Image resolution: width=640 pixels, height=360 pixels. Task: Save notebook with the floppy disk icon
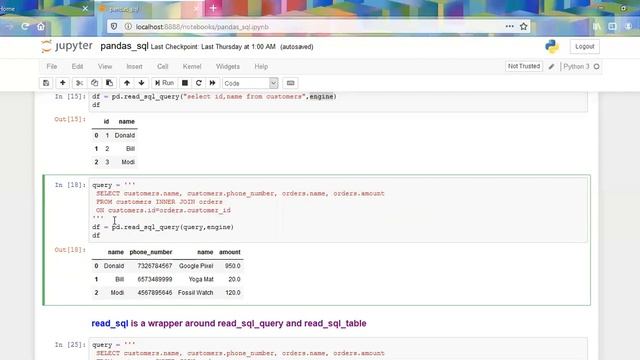(46, 83)
